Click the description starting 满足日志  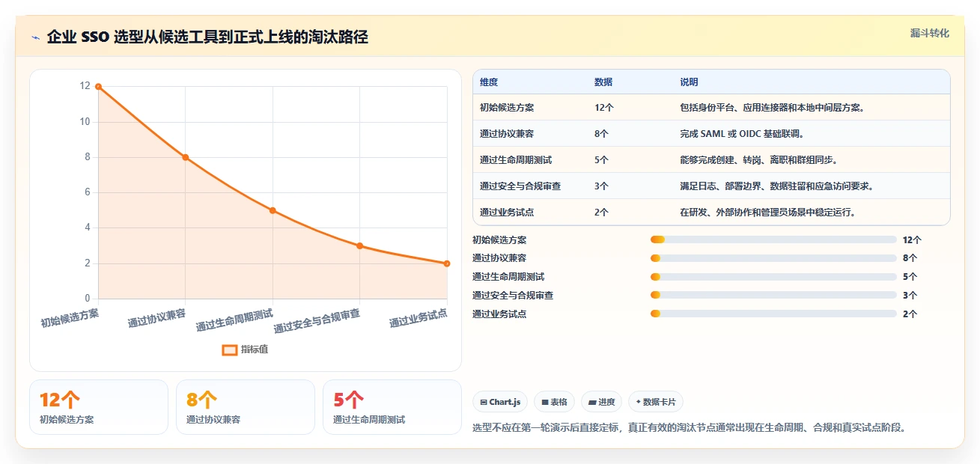(777, 186)
